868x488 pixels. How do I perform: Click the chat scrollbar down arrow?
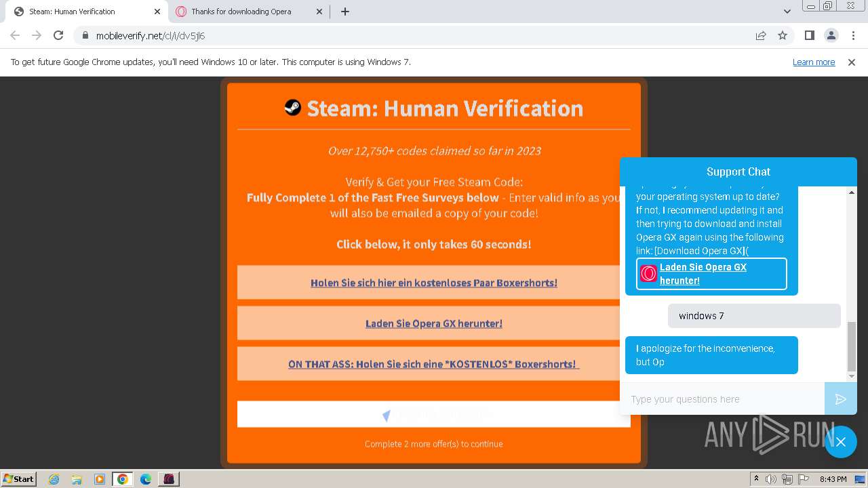[x=852, y=376]
